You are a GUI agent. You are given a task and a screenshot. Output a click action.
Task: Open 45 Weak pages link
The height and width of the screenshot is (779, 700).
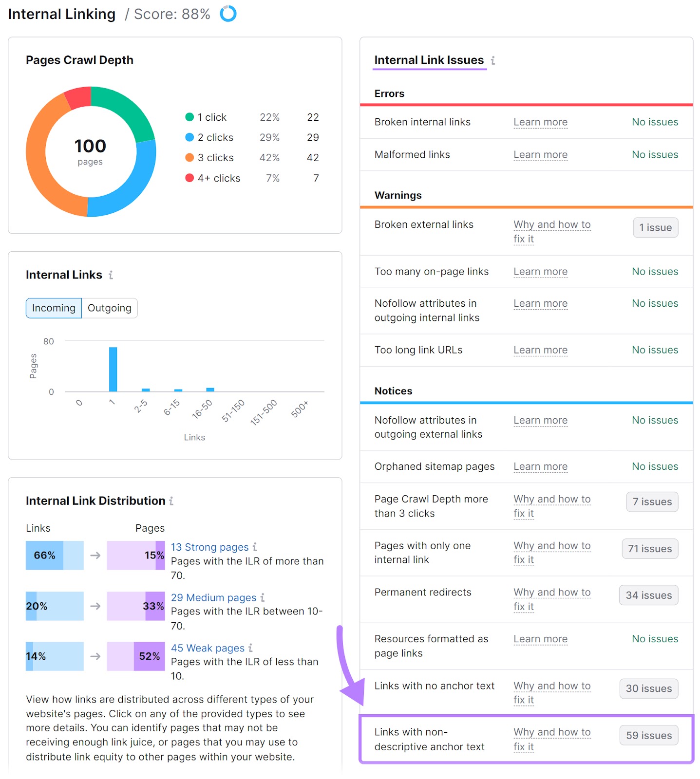click(x=208, y=648)
